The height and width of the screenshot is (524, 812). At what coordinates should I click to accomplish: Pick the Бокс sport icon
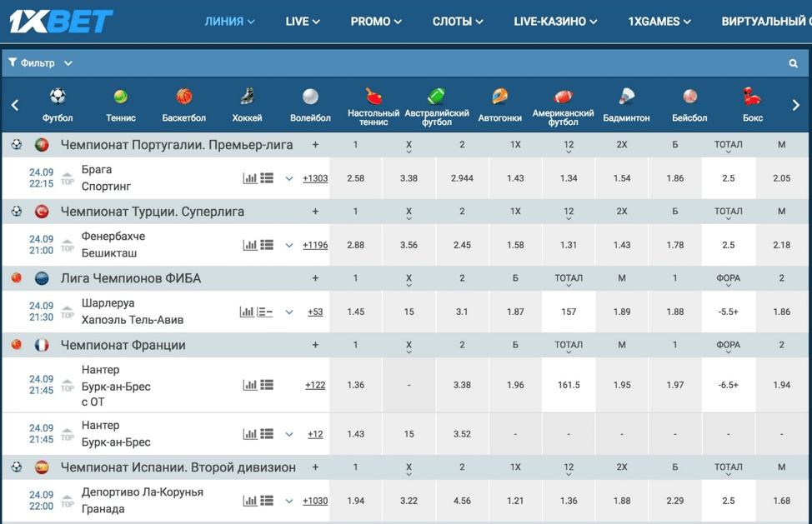pyautogui.click(x=752, y=105)
